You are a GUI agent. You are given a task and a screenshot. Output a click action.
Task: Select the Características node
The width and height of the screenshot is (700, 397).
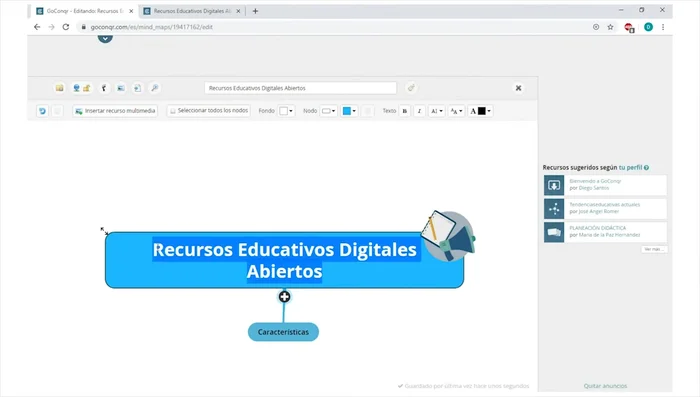[283, 332]
